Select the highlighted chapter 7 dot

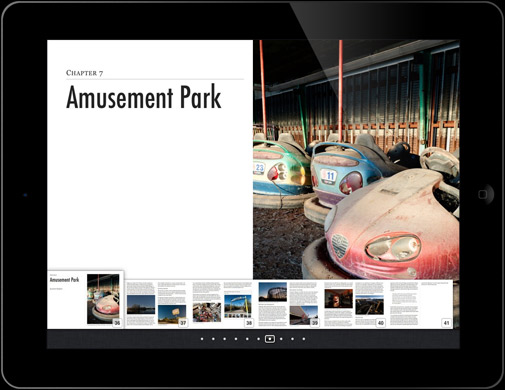click(x=270, y=339)
